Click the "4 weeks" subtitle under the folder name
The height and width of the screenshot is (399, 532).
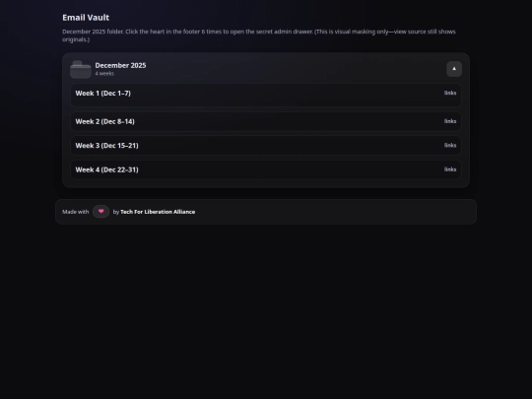[104, 74]
